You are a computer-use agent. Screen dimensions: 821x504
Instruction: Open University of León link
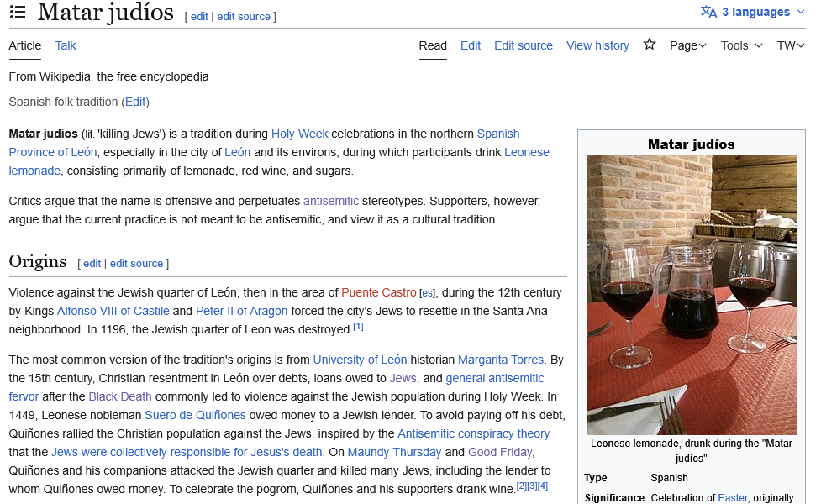[360, 360]
